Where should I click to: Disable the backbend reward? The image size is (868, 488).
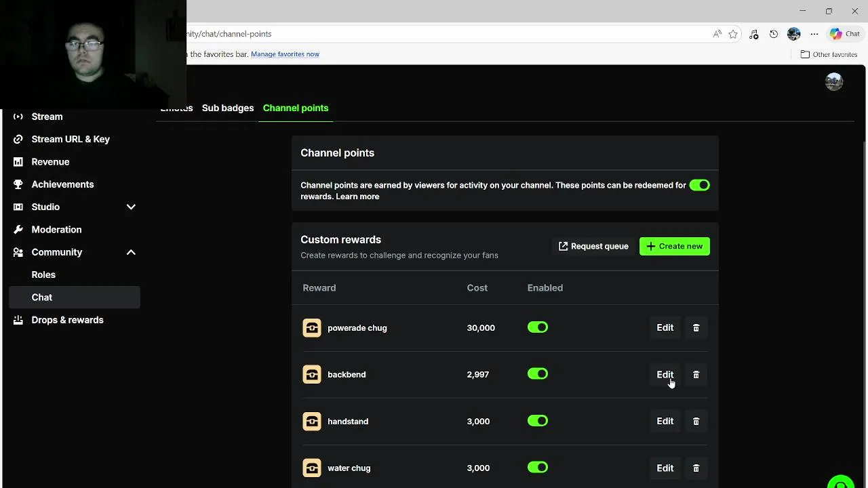pos(538,374)
